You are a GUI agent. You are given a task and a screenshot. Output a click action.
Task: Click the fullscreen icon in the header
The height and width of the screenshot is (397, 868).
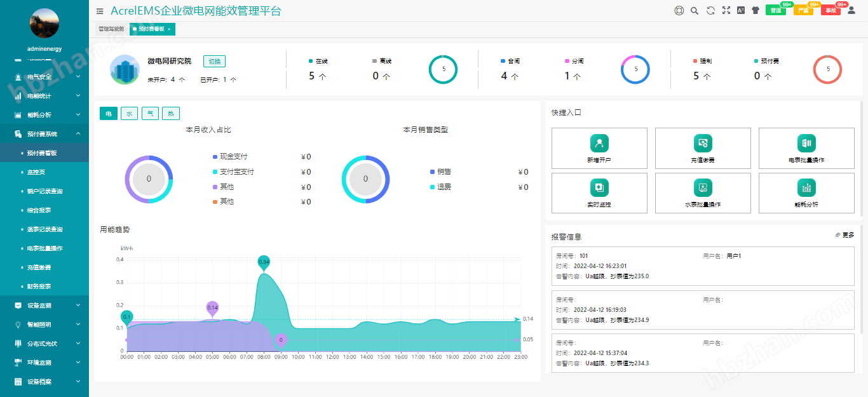click(726, 11)
